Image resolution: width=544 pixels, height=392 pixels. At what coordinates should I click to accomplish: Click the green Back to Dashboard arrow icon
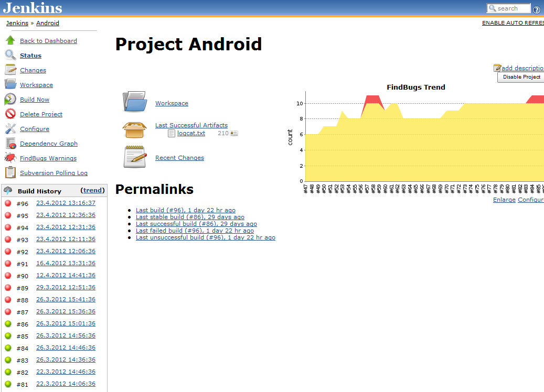tap(10, 40)
